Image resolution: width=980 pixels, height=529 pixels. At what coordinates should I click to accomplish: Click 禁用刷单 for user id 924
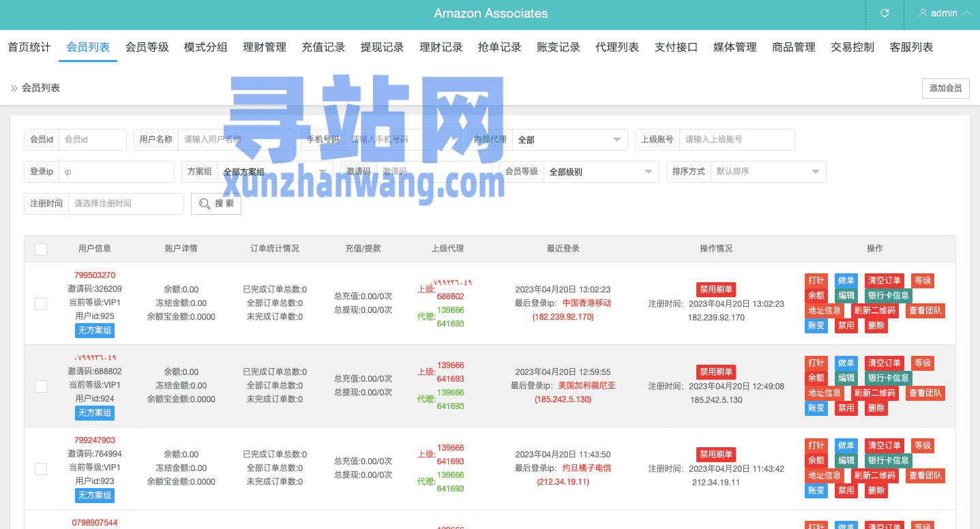click(716, 372)
